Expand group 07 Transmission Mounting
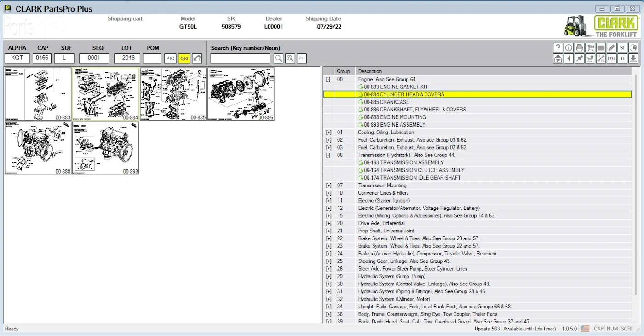The width and height of the screenshot is (644, 336). click(328, 185)
